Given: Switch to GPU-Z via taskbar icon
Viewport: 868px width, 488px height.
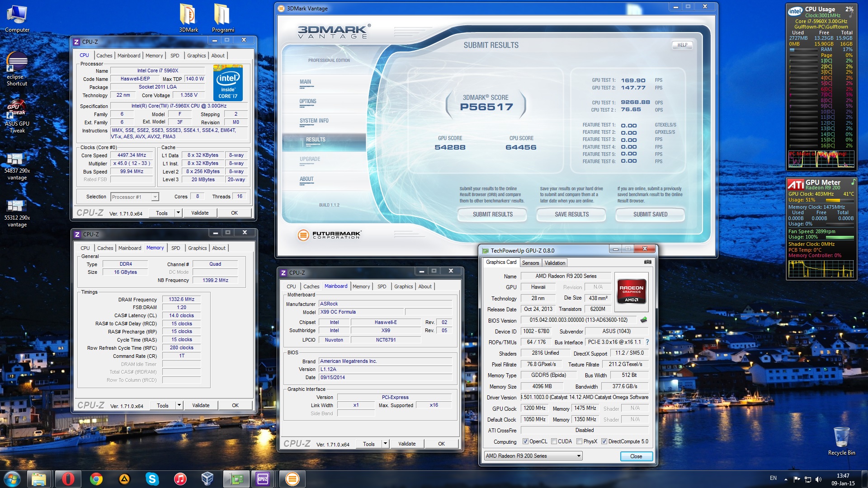Looking at the screenshot, I should pyautogui.click(x=236, y=479).
